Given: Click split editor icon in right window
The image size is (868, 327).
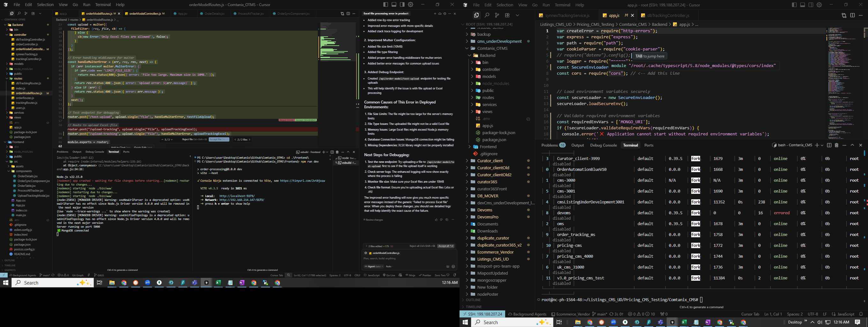Looking at the screenshot, I should coord(852,15).
